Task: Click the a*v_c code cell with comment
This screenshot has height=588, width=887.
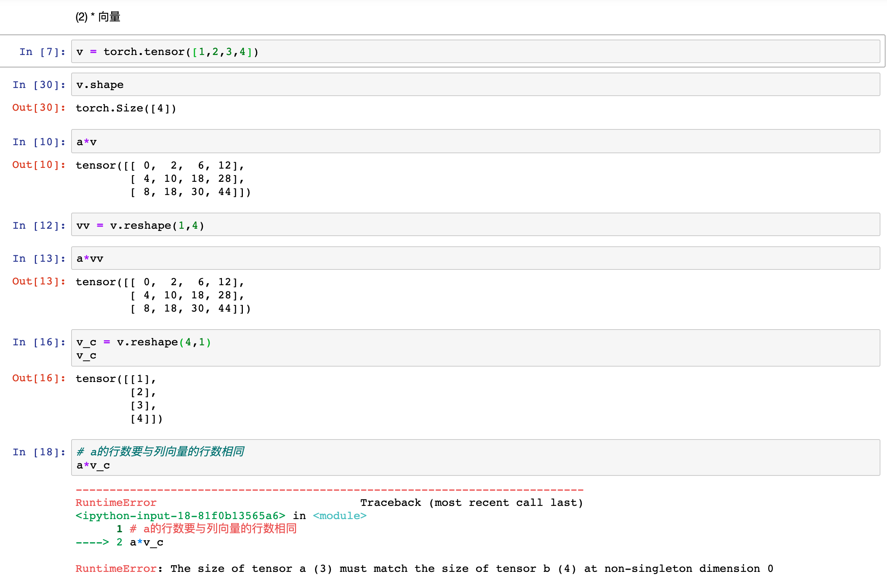Action: 475,458
